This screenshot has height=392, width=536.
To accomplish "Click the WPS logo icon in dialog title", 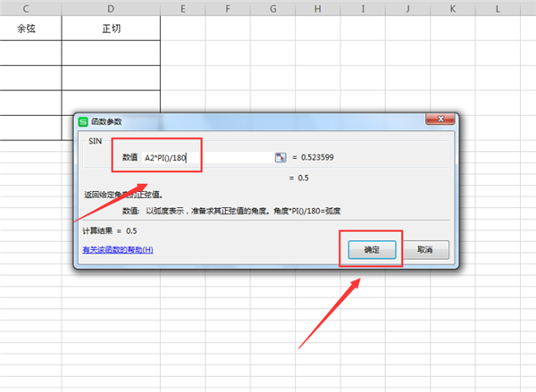I will pyautogui.click(x=84, y=122).
